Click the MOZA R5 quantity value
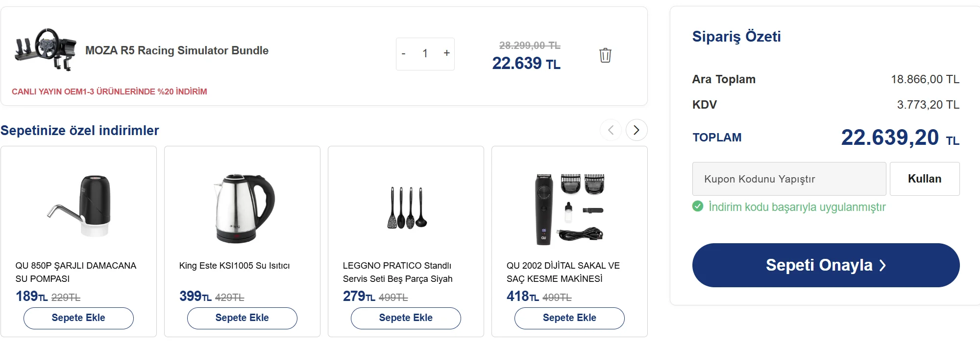This screenshot has height=345, width=980. (x=425, y=53)
